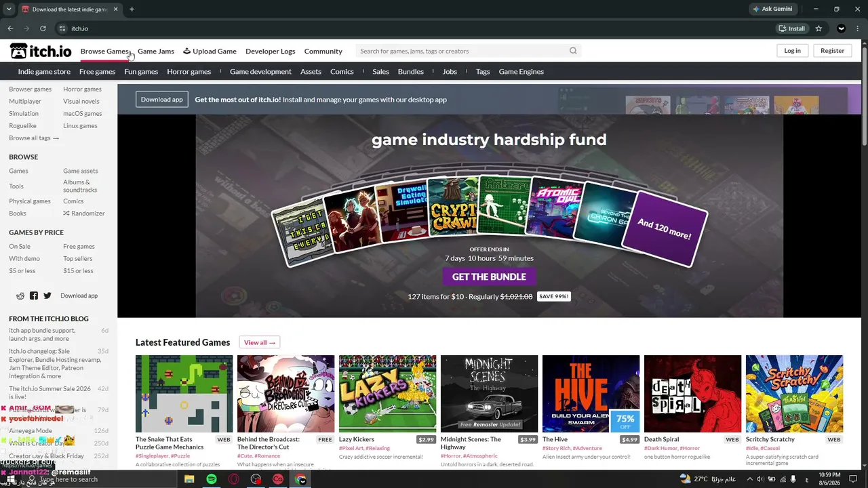
Task: View site information icon in address bar
Action: coord(62,28)
